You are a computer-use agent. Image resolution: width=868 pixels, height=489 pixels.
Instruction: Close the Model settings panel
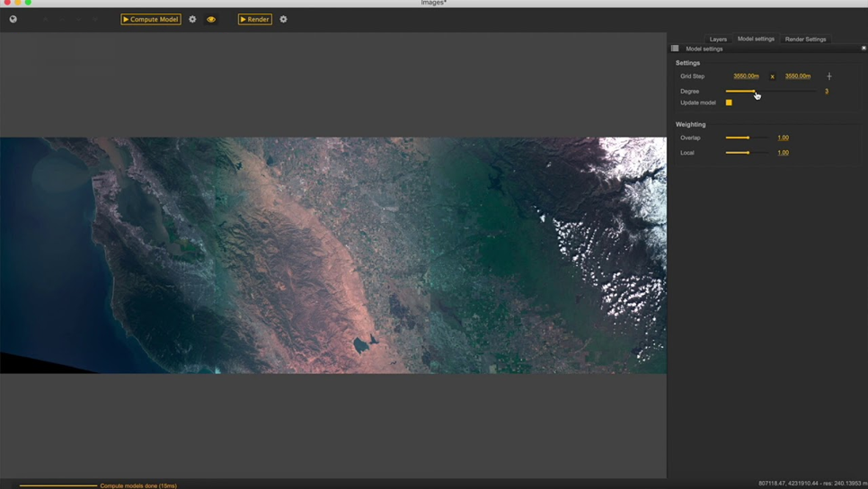click(x=864, y=49)
